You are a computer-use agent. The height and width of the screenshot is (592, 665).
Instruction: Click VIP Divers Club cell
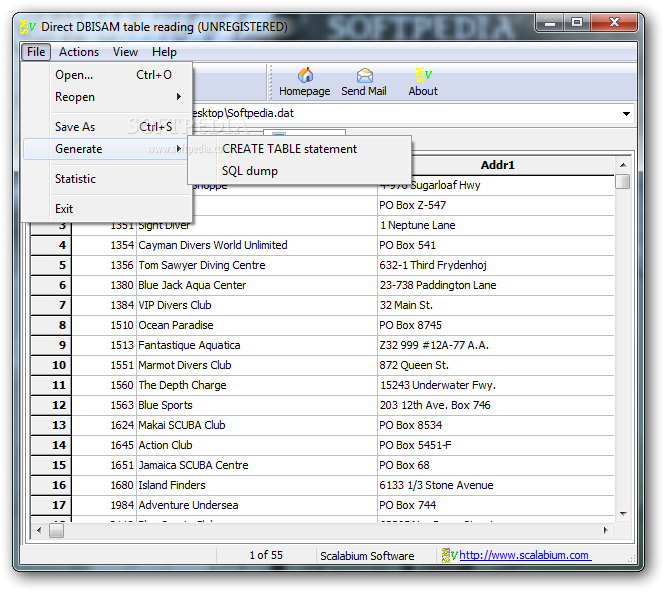coord(257,305)
